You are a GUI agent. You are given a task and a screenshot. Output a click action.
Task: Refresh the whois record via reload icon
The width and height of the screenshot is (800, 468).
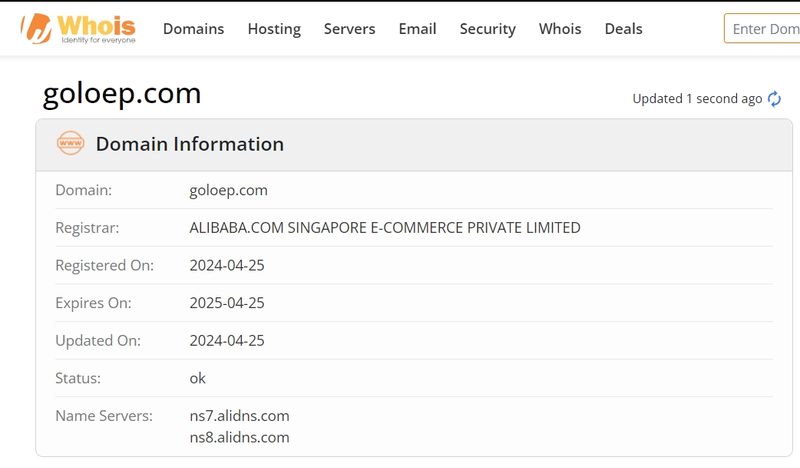(x=774, y=99)
